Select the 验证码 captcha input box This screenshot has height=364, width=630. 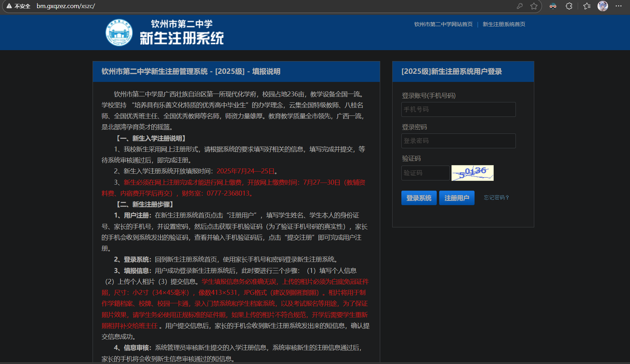tap(425, 173)
